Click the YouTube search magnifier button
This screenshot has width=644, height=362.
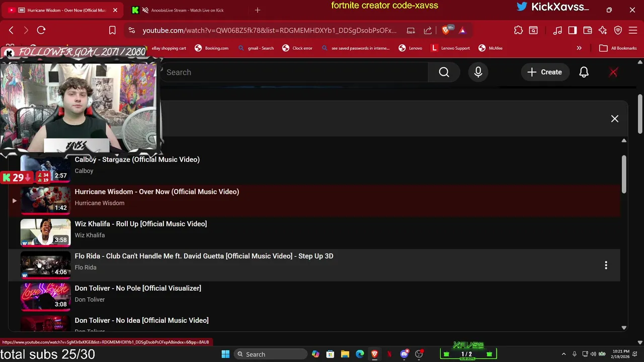coord(444,72)
